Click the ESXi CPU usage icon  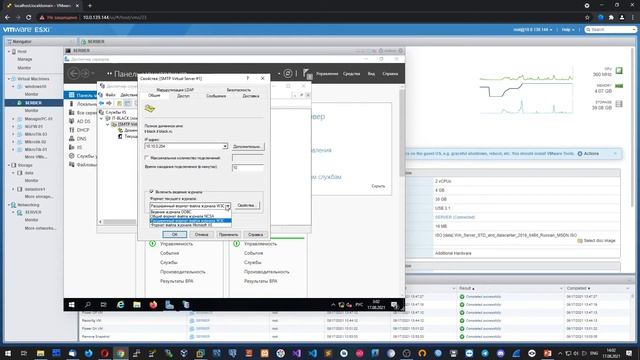(619, 71)
